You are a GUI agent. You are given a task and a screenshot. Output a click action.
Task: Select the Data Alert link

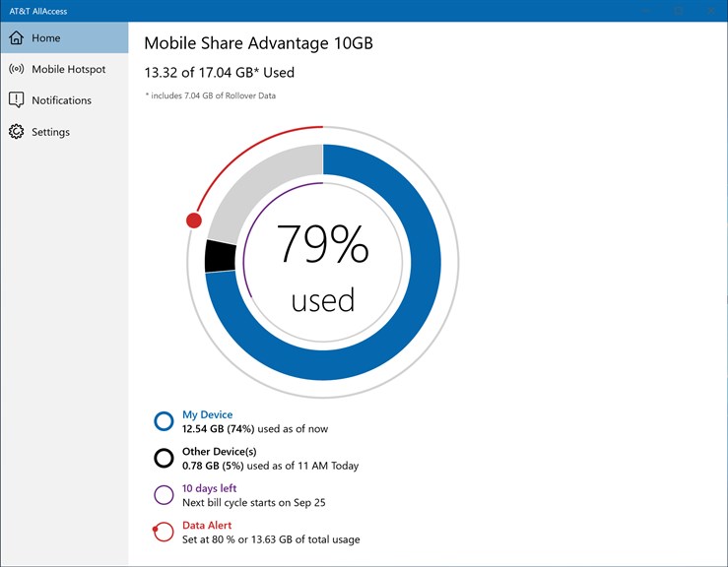point(207,526)
